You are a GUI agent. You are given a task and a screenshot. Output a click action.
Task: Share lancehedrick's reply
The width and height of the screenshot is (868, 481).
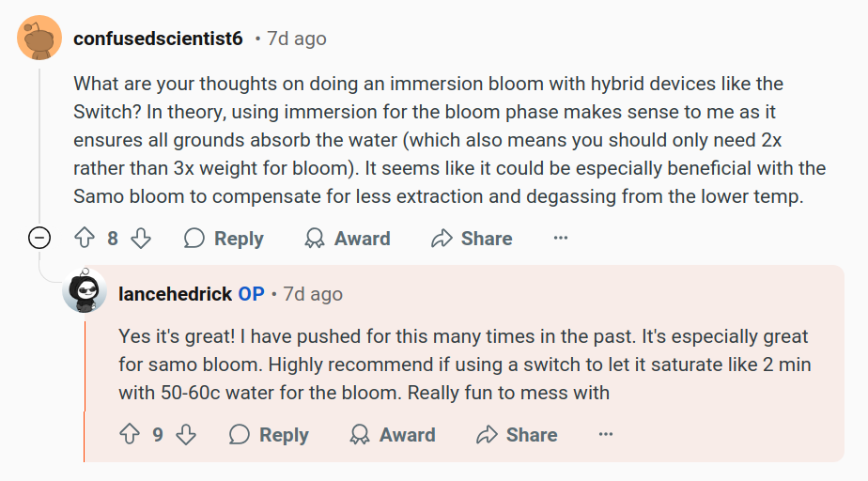coord(517,435)
